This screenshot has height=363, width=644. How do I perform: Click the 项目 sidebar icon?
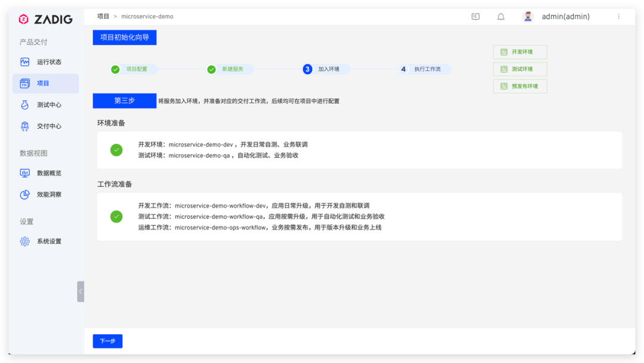click(24, 83)
